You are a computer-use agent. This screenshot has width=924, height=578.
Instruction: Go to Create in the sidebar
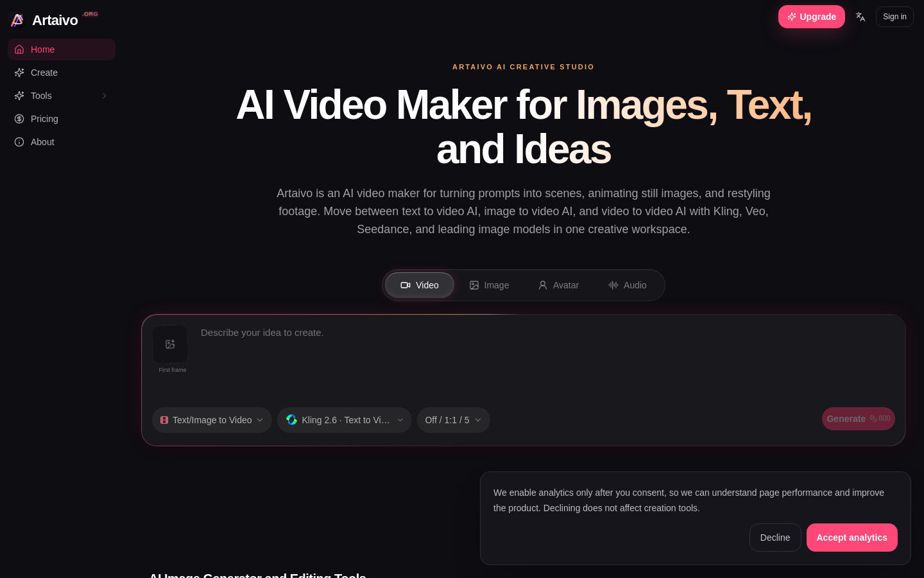point(62,73)
